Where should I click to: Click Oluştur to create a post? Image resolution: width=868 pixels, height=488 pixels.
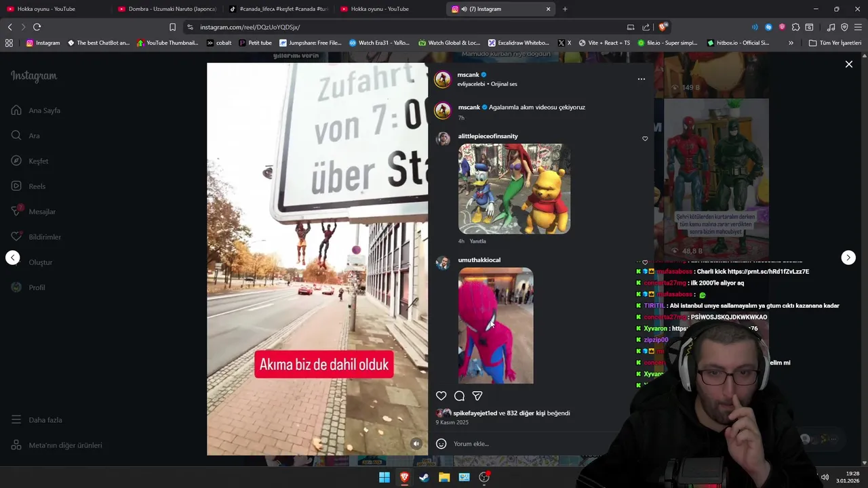[x=32, y=262]
